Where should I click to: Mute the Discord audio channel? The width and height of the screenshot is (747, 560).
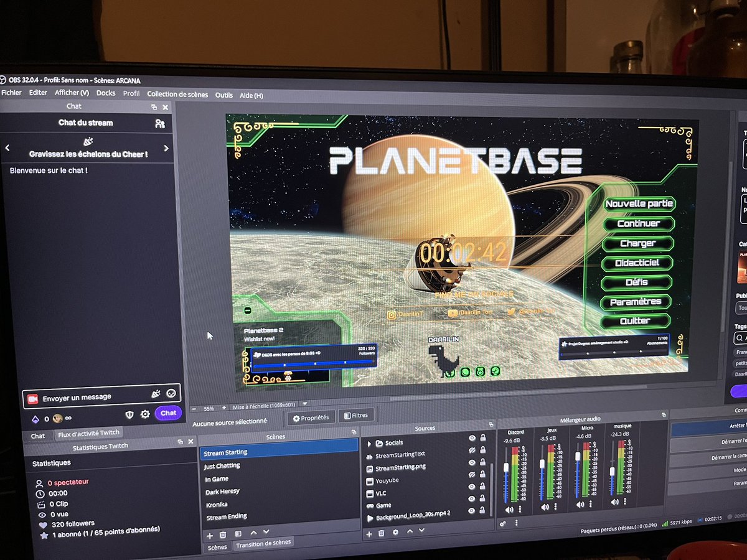tap(509, 510)
